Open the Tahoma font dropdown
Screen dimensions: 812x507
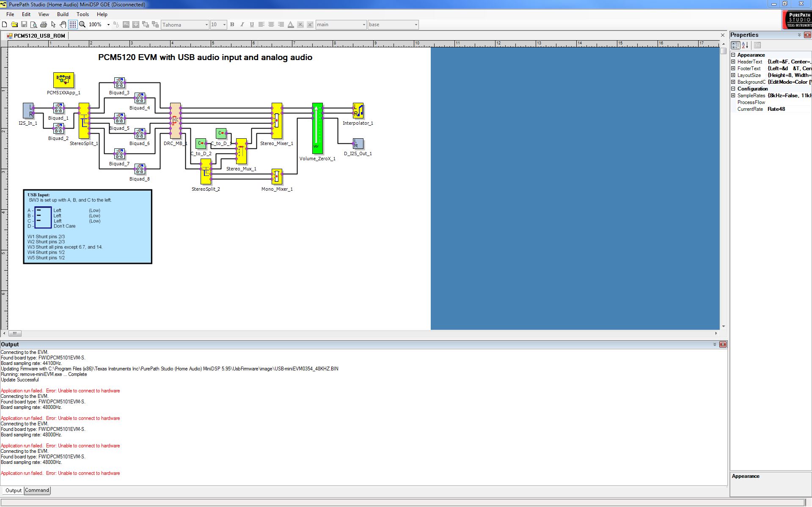click(x=206, y=25)
